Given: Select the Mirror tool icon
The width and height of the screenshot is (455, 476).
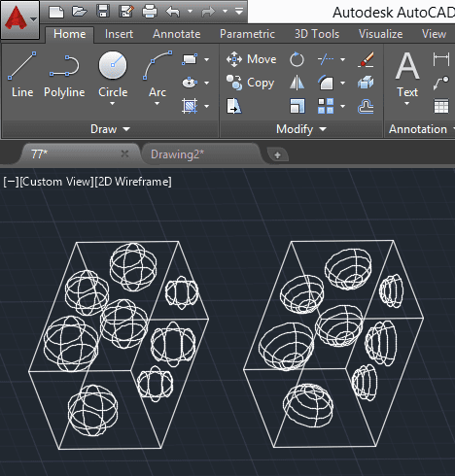Looking at the screenshot, I should tap(297, 83).
